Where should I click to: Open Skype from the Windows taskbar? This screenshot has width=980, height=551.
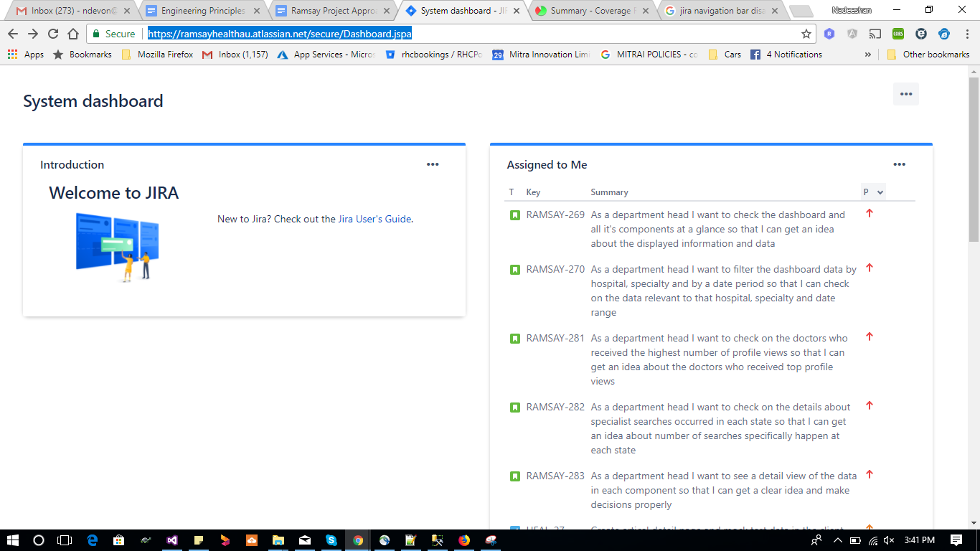[331, 540]
